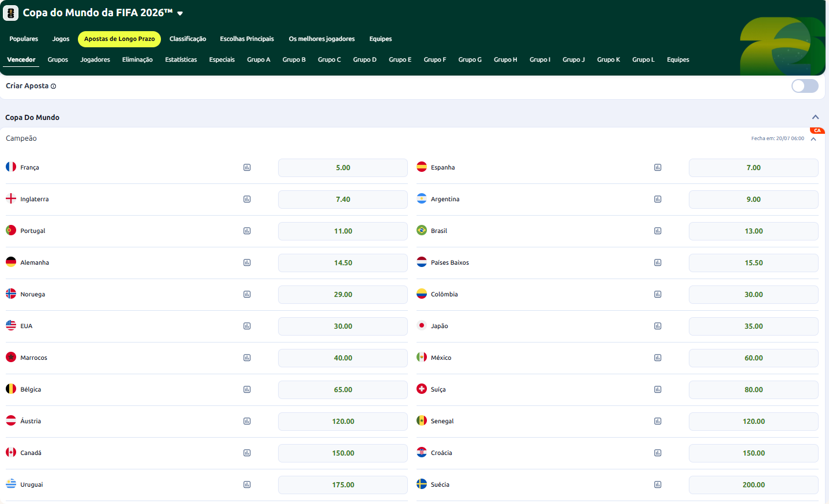Open statistics icon for Marrocos
This screenshot has width=829, height=504.
click(247, 358)
